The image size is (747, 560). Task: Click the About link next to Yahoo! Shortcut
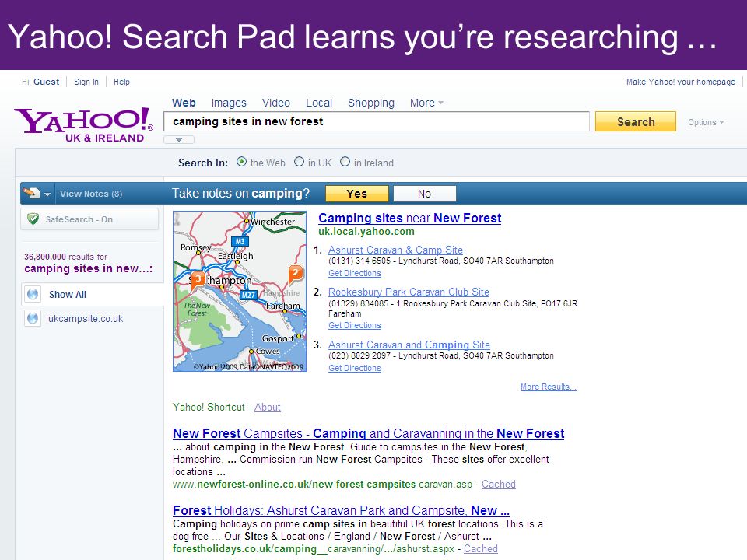point(267,407)
